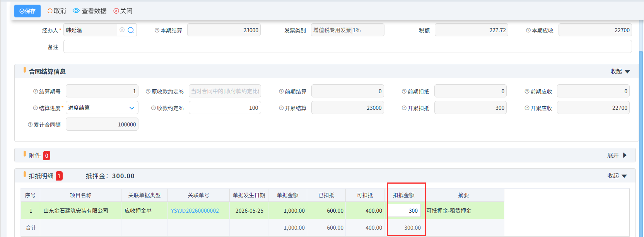Click the help icon beside 开累结算

pyautogui.click(x=281, y=108)
